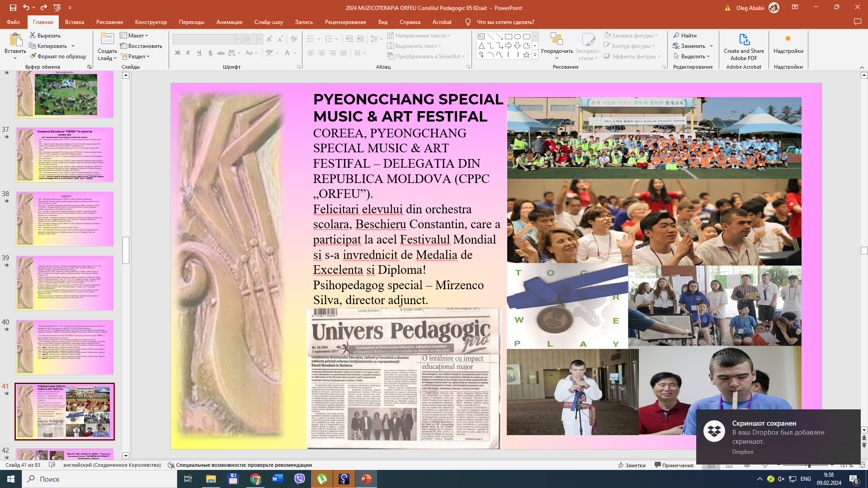Image resolution: width=868 pixels, height=488 pixels.
Task: Switch to the Конструктор tab
Action: [151, 22]
